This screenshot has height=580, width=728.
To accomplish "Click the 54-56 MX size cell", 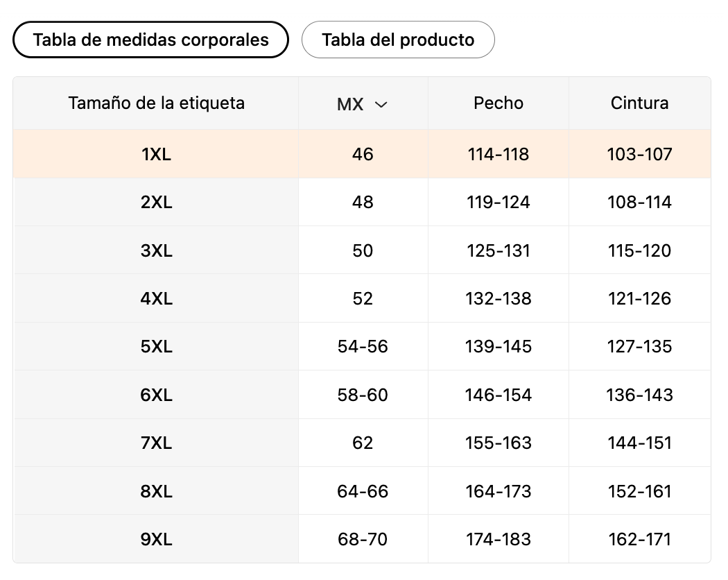I will pyautogui.click(x=363, y=346).
